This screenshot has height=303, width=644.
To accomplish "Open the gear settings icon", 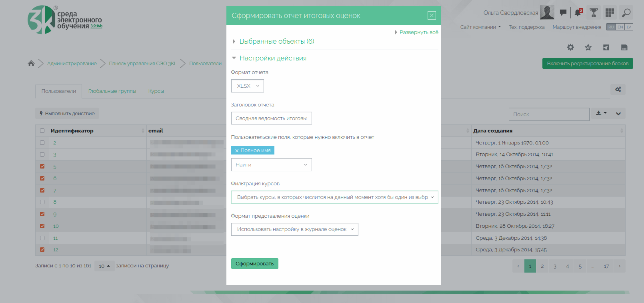I will [570, 47].
